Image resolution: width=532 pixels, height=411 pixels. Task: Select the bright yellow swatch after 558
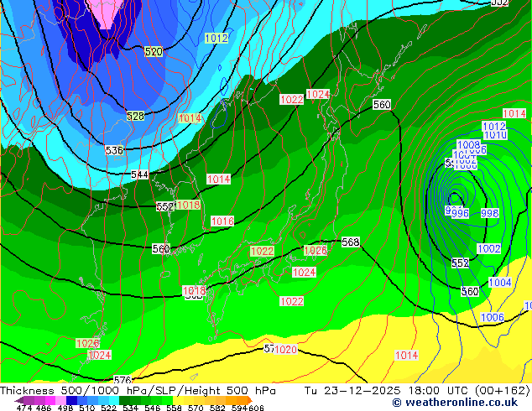178,400
